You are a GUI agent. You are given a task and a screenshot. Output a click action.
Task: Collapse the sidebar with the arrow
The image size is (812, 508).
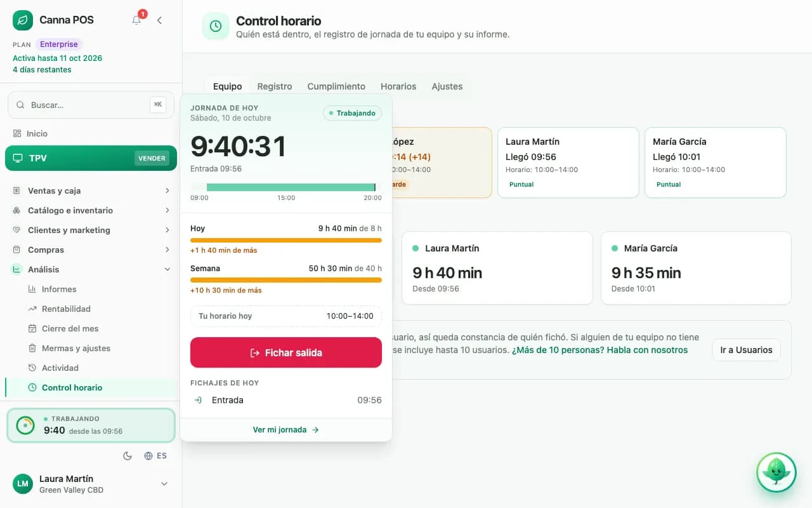pos(159,20)
